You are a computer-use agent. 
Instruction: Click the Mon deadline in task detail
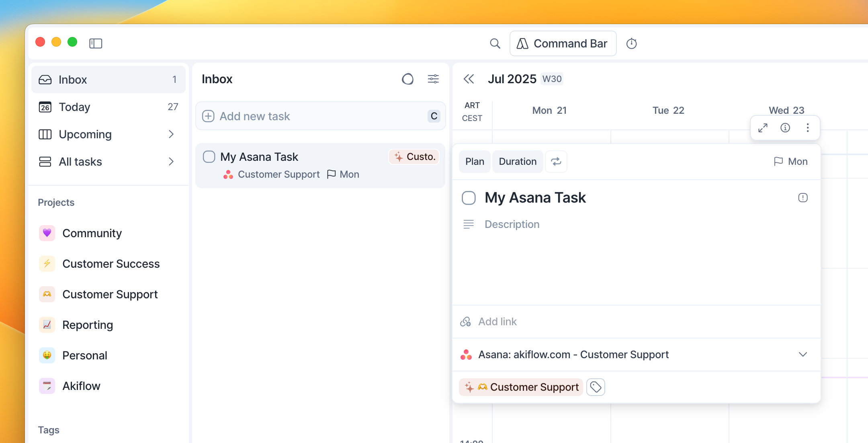pos(790,162)
